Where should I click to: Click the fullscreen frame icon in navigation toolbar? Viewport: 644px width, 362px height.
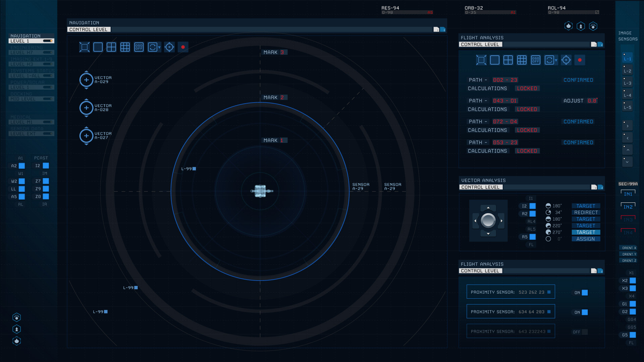[85, 47]
